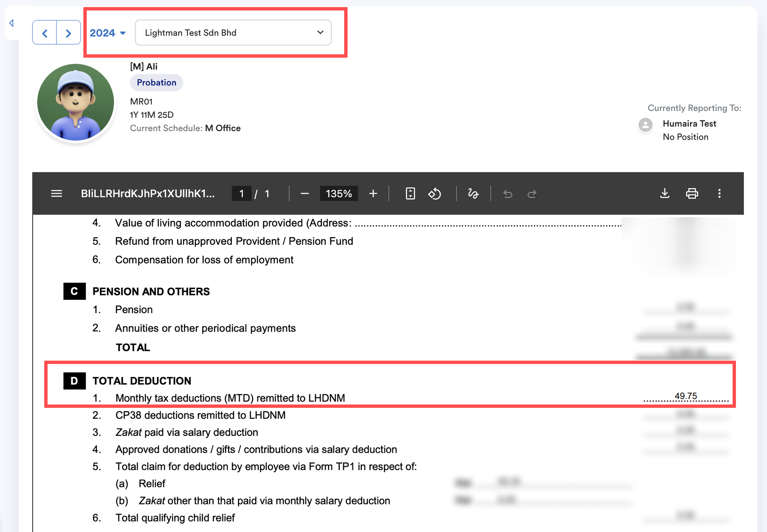Click the PDF zoom out minus button
This screenshot has height=532, width=767.
304,194
